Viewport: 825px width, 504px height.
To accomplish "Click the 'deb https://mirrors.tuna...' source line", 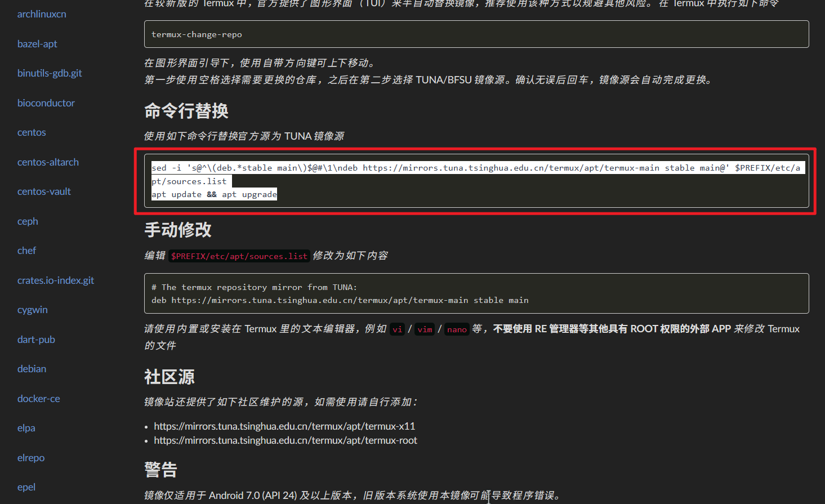I will coord(340,300).
